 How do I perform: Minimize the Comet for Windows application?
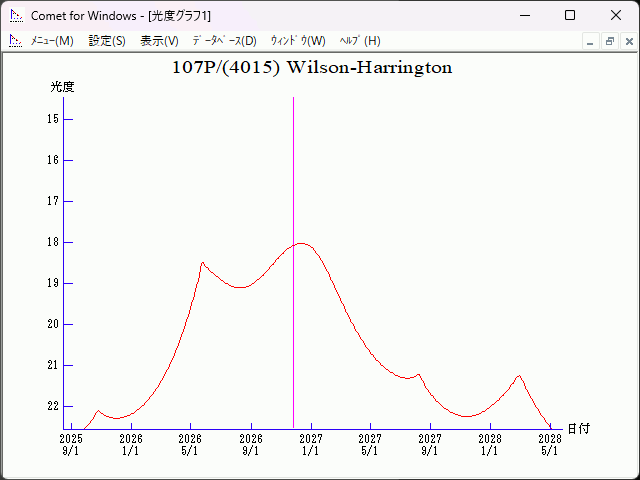[524, 15]
